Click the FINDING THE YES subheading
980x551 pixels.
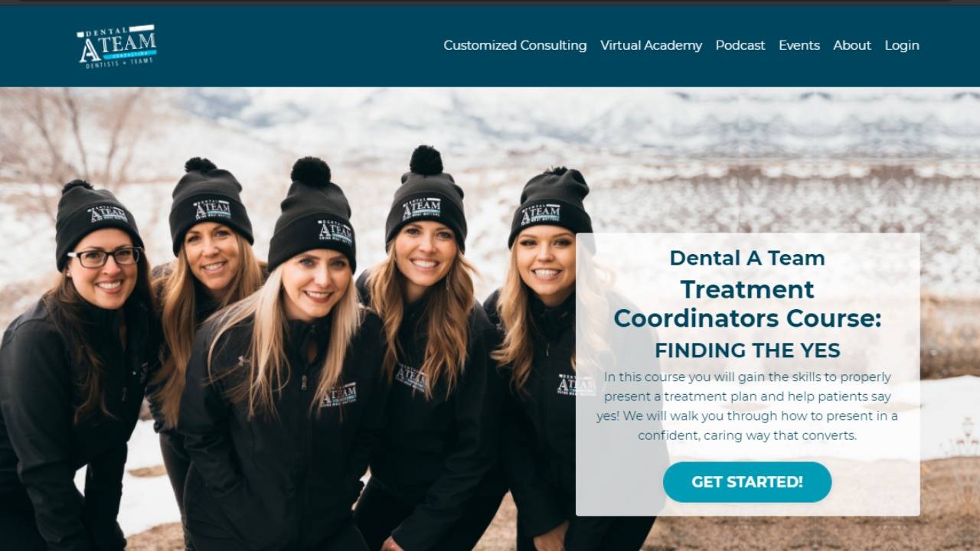coord(747,350)
